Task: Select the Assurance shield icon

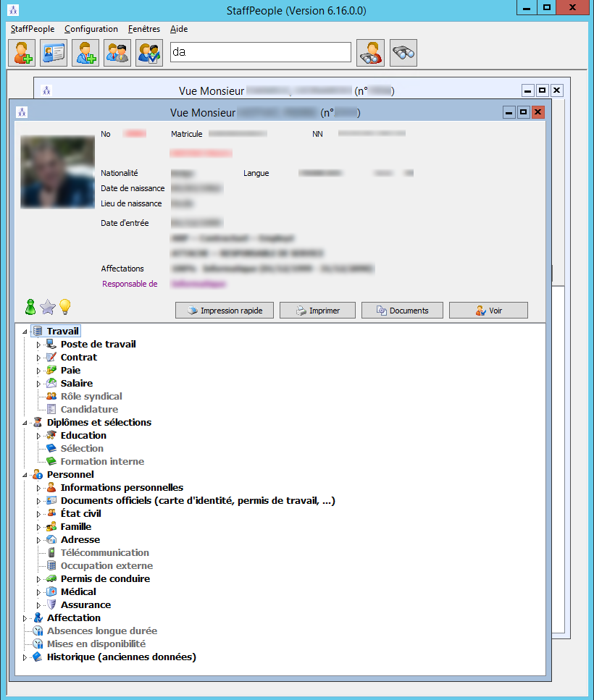Action: 51,604
